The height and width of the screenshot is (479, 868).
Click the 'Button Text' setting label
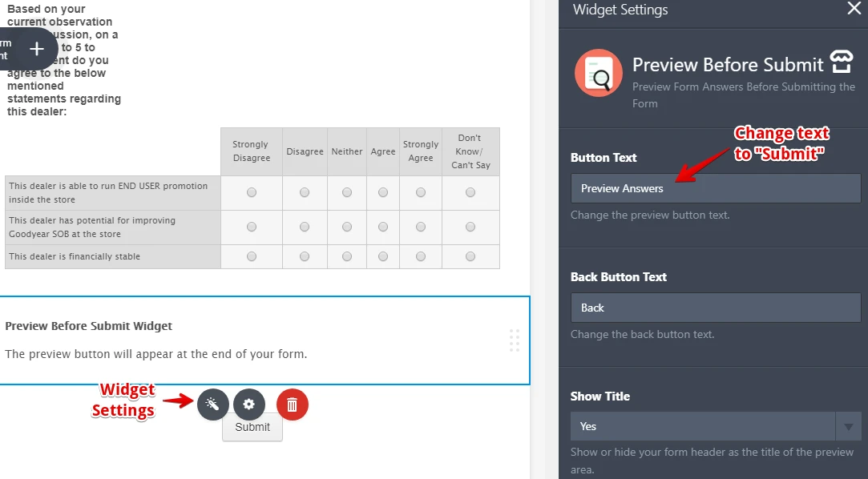[x=604, y=158]
